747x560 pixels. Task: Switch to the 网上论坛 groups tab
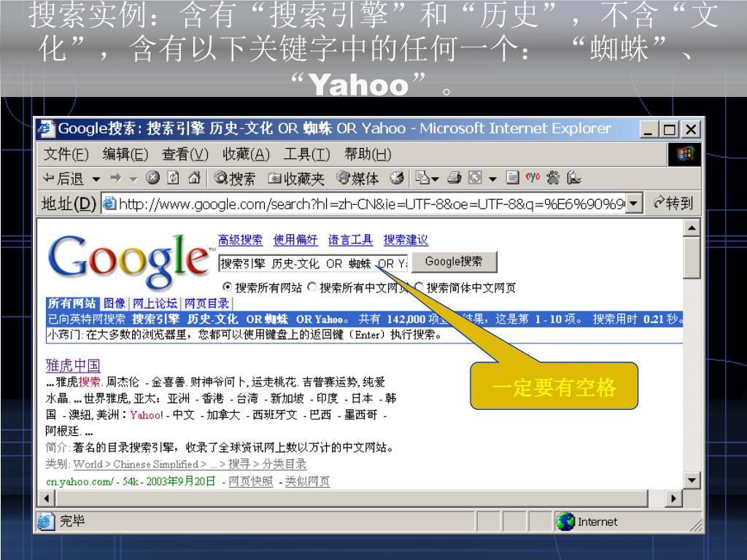point(155,303)
